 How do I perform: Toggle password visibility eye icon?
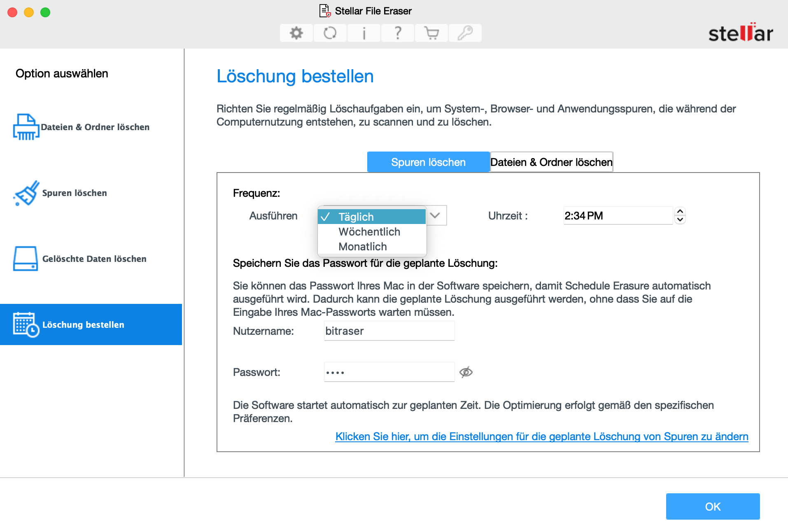pos(466,372)
